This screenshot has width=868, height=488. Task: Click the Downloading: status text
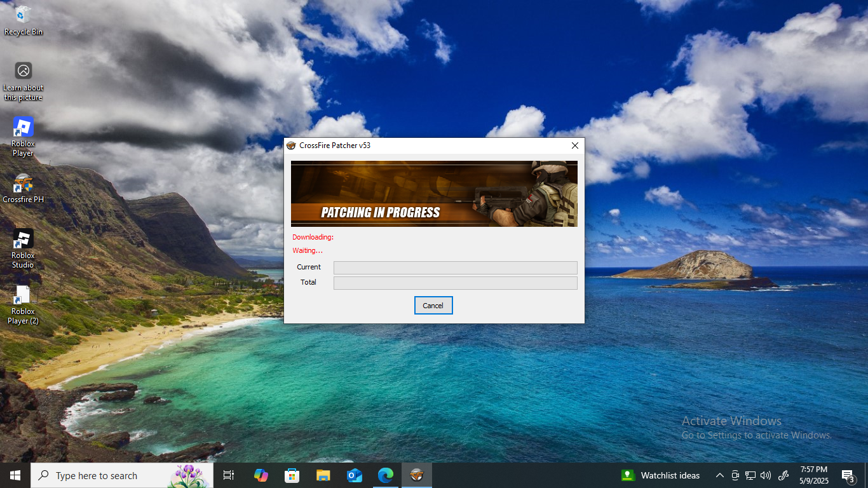pyautogui.click(x=313, y=237)
